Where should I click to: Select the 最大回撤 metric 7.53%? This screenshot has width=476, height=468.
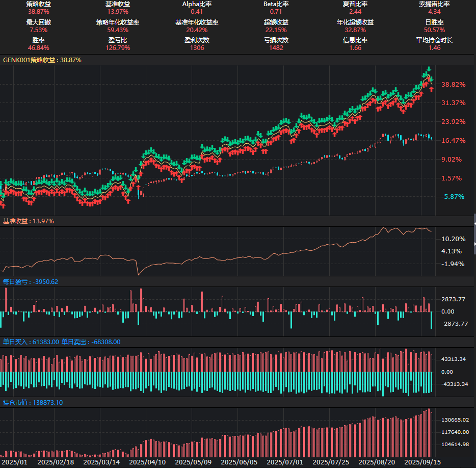(38, 30)
